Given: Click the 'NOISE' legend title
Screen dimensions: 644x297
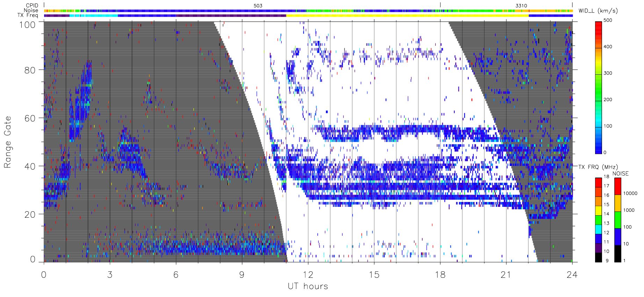Looking at the screenshot, I should click(620, 173).
